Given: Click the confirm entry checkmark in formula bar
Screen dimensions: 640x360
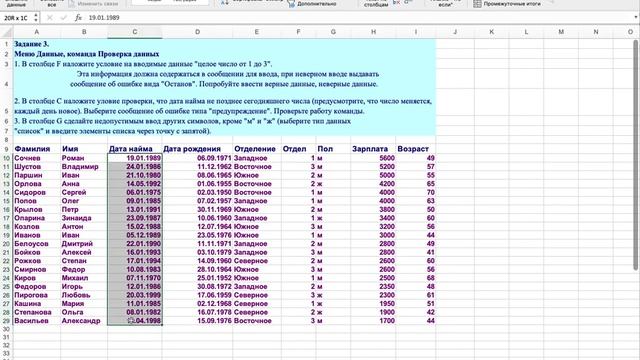Looking at the screenshot, I should (x=64, y=18).
